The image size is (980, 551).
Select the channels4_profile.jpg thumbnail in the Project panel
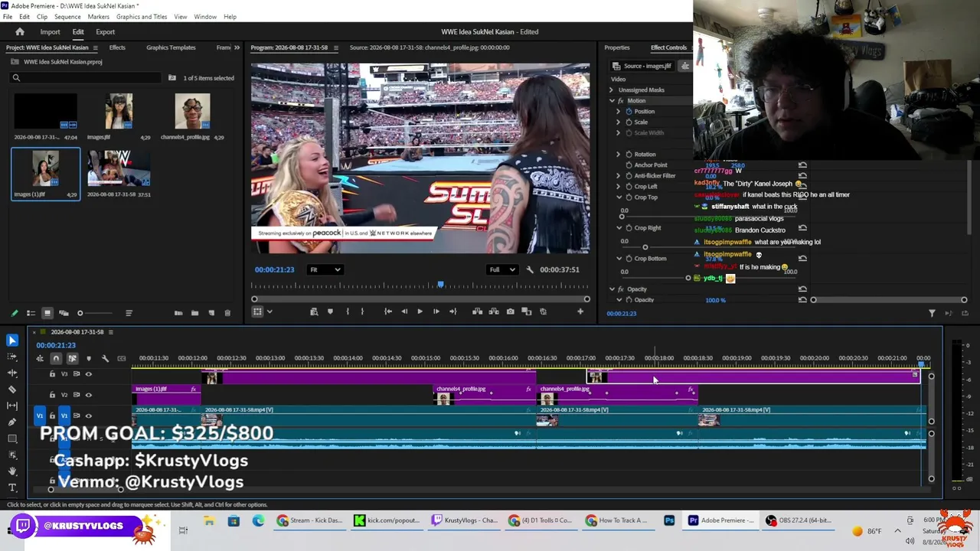[192, 112]
